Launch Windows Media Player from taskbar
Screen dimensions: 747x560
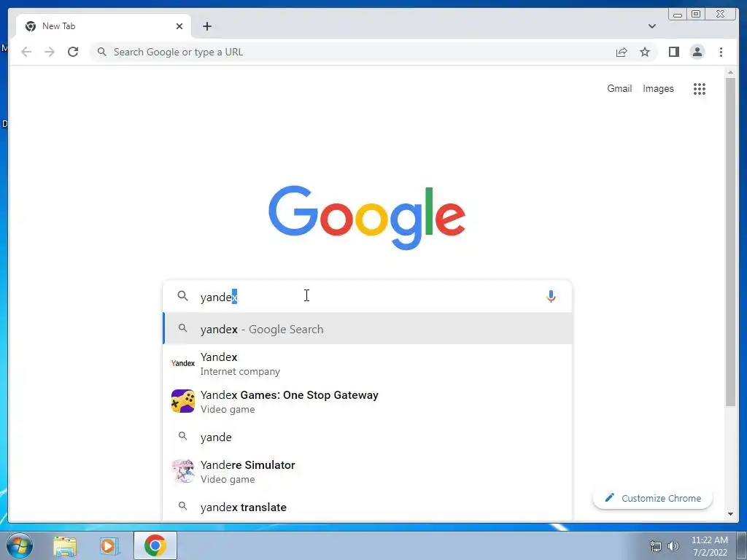(109, 546)
